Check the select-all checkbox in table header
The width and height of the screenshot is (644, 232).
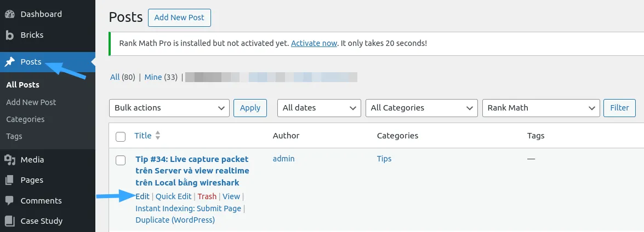coord(121,136)
